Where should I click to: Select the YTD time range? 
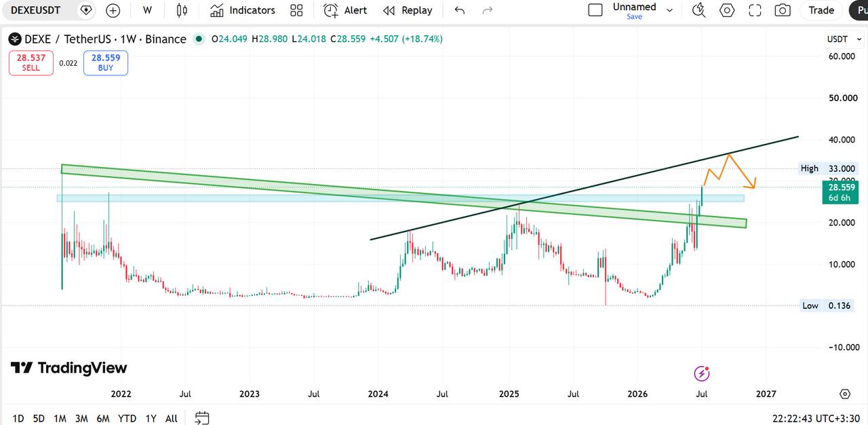127,418
